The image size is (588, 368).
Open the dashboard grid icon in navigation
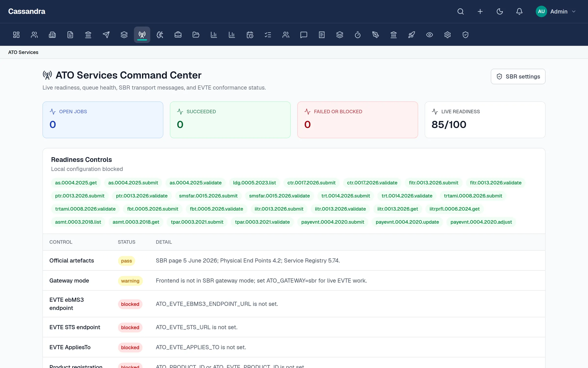pos(16,35)
